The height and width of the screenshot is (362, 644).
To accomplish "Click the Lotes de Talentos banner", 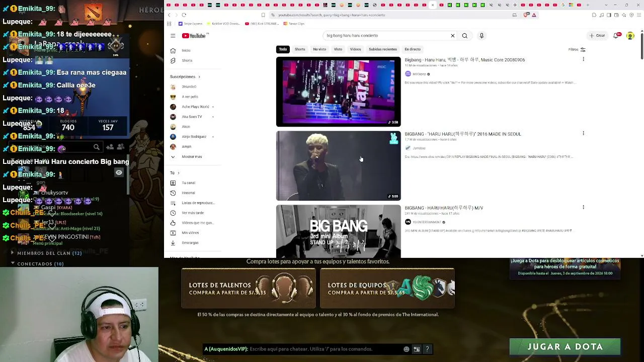I will pos(249,288).
